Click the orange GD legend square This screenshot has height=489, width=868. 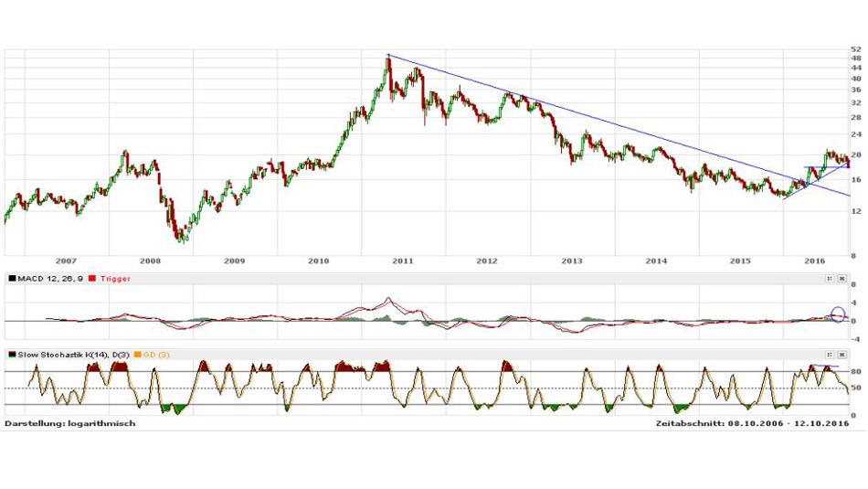[x=137, y=354]
